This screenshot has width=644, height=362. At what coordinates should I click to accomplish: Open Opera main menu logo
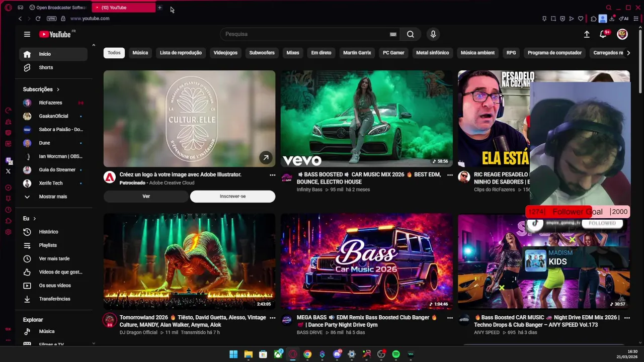(8, 8)
